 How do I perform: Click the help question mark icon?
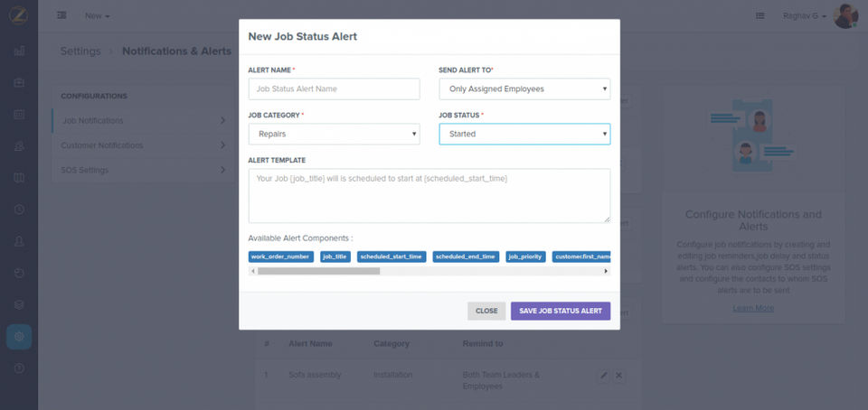19,368
